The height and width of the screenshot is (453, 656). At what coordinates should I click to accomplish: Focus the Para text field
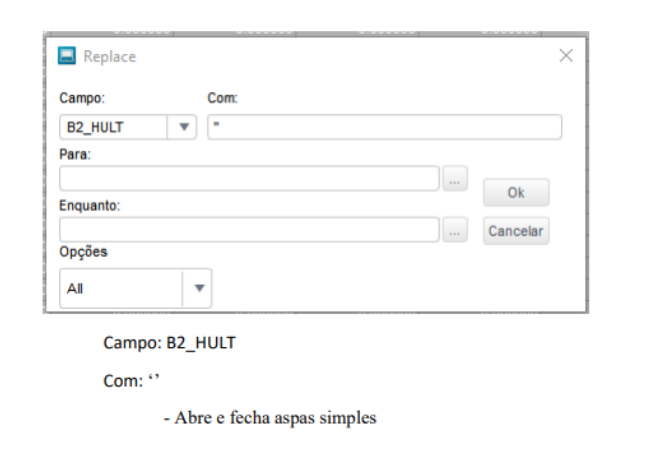pyautogui.click(x=250, y=179)
